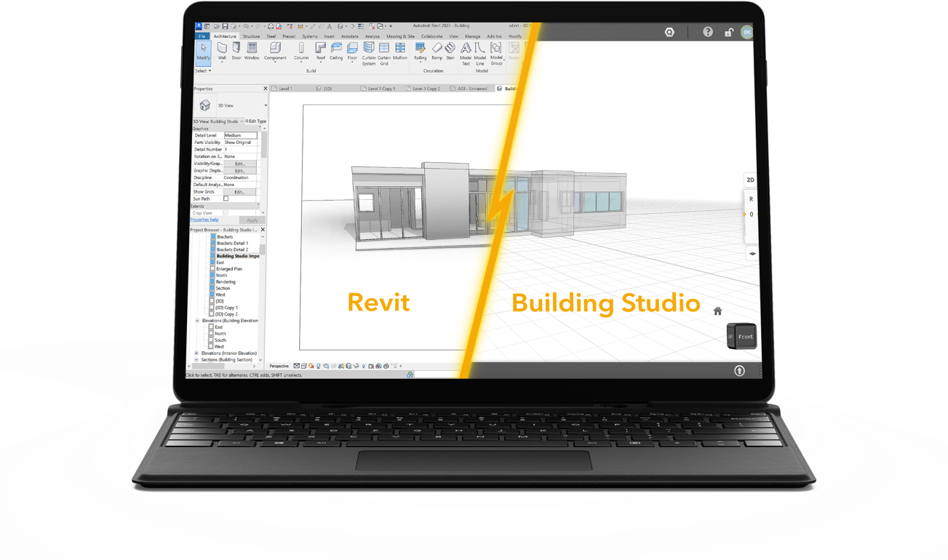Click the Detail Level value field
Screen dimensions: 948x560
(x=240, y=135)
